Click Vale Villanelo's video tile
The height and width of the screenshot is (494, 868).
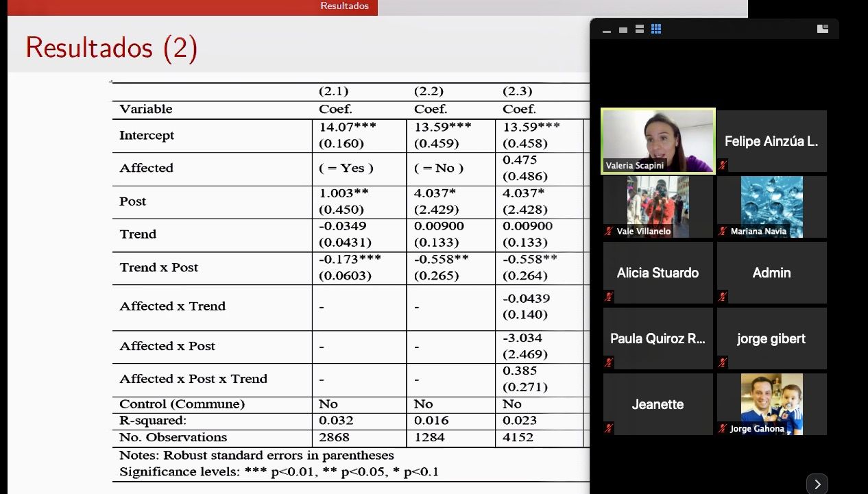point(658,206)
